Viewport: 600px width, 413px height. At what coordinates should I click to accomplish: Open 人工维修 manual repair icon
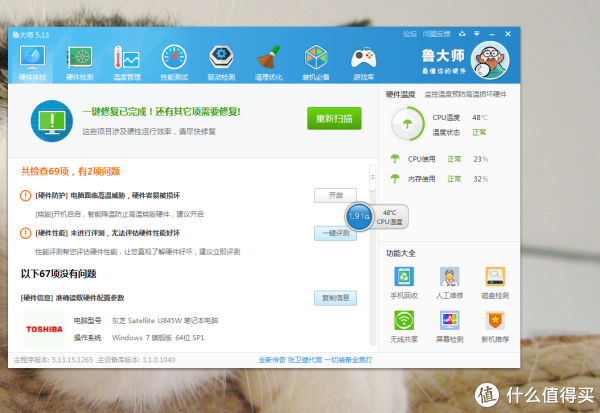pos(449,276)
